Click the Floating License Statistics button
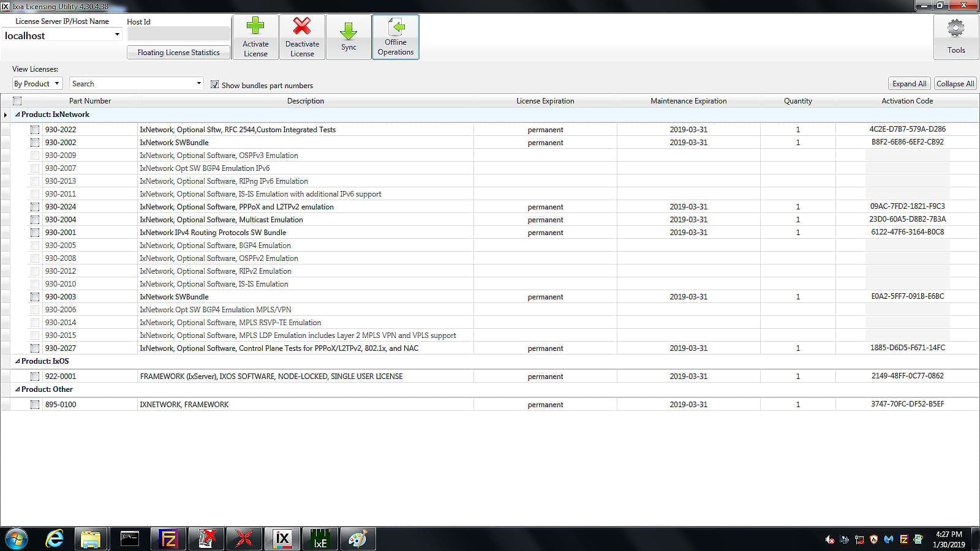Viewport: 980px width, 551px height. click(x=178, y=53)
